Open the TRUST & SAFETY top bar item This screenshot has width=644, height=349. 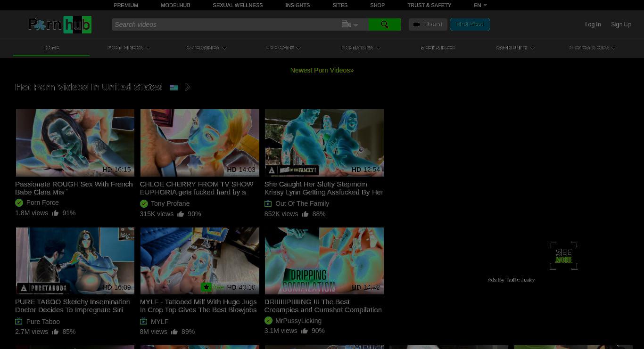tap(429, 5)
